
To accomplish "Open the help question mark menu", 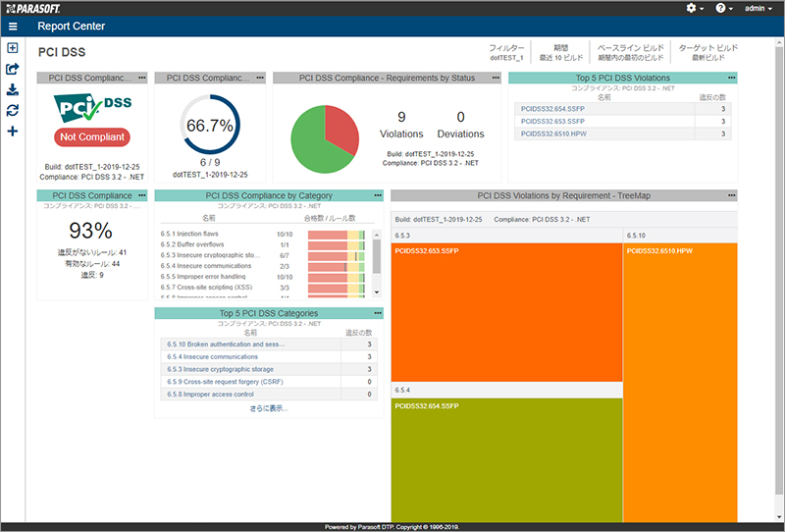I will (724, 8).
